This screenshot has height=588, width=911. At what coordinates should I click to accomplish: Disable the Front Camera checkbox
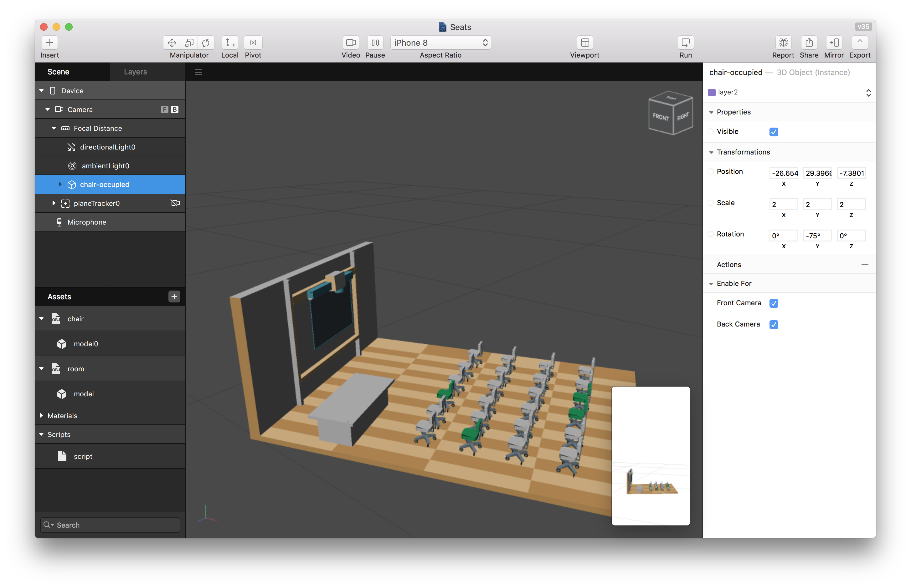tap(774, 304)
